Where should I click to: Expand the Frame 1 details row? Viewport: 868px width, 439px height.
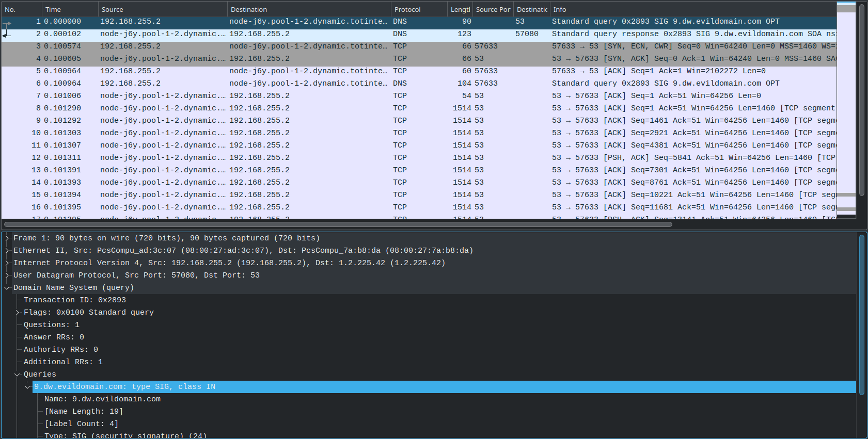point(7,238)
